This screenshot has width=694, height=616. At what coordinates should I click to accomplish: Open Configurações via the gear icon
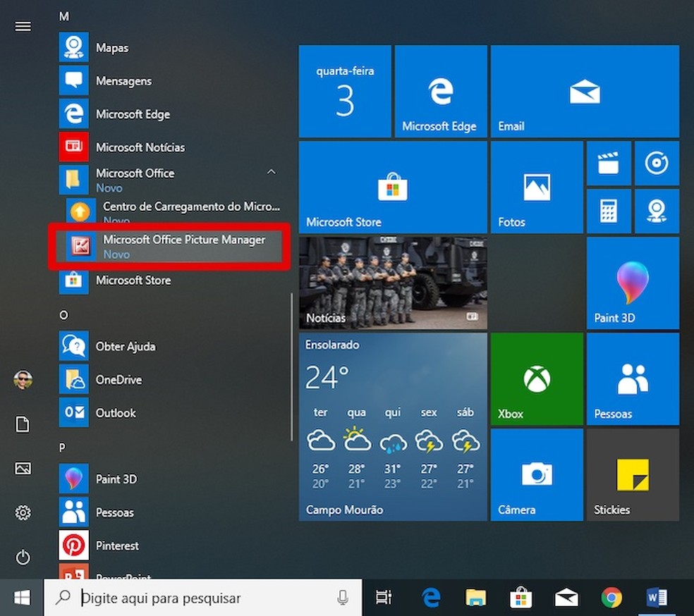click(22, 513)
